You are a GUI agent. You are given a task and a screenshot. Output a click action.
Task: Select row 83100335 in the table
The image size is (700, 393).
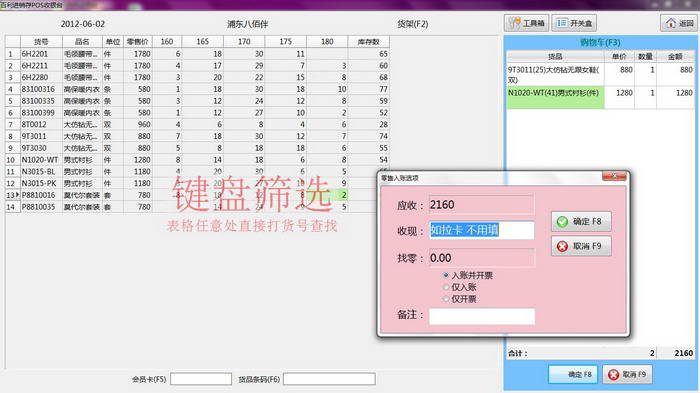point(197,101)
